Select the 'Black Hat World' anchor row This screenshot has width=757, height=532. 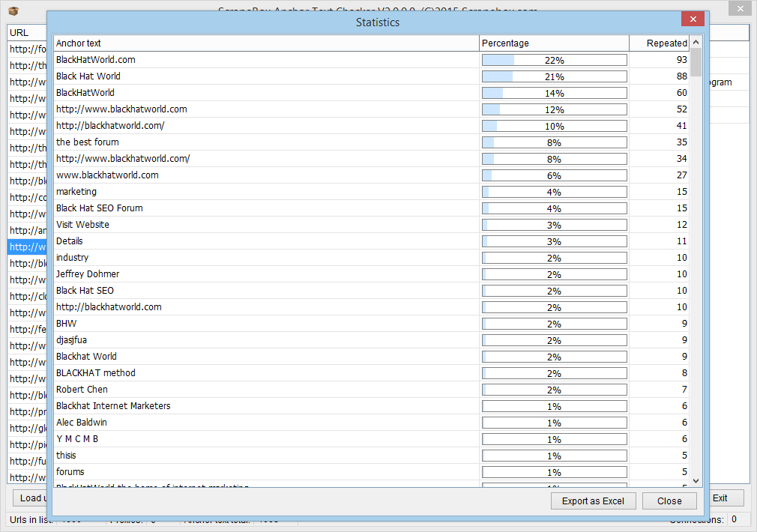371,76
